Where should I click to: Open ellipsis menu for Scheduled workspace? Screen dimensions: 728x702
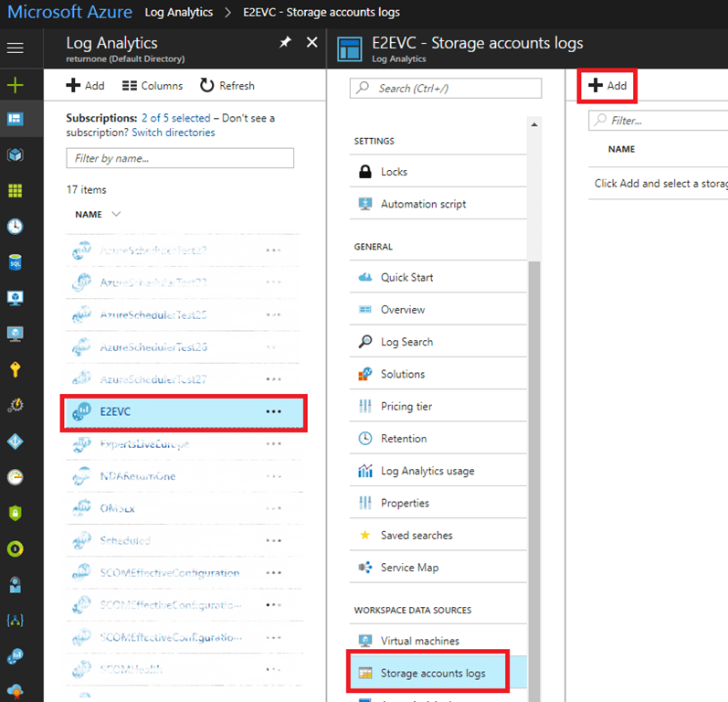(273, 540)
